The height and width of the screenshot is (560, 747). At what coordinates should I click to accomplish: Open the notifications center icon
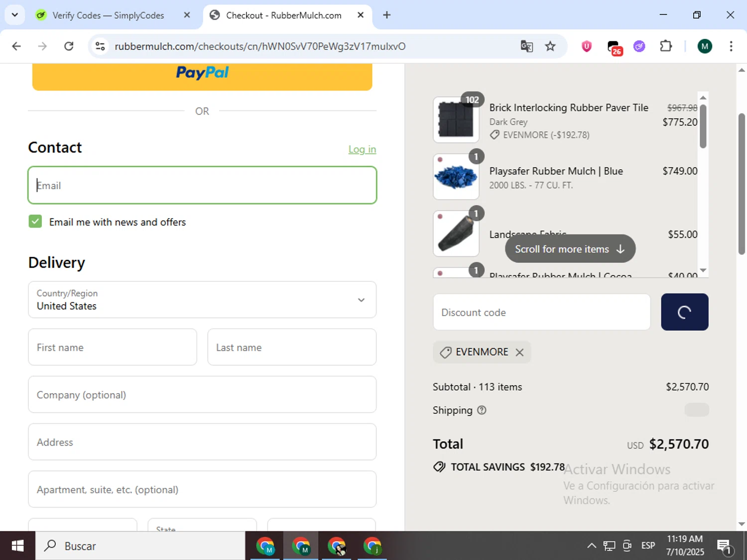pyautogui.click(x=725, y=547)
